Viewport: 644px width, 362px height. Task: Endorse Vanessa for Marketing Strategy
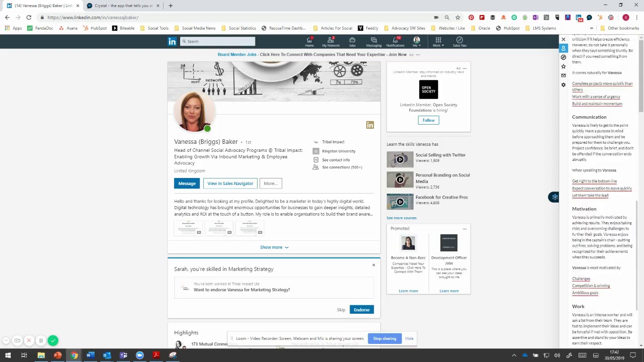click(362, 310)
